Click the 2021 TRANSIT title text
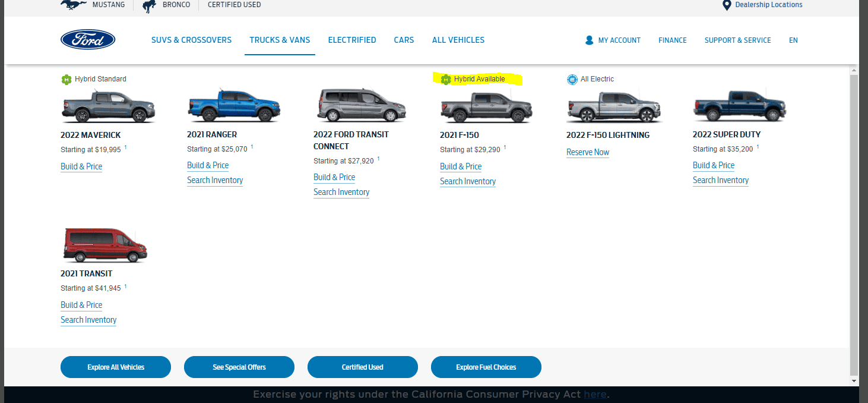The height and width of the screenshot is (403, 868). [87, 273]
